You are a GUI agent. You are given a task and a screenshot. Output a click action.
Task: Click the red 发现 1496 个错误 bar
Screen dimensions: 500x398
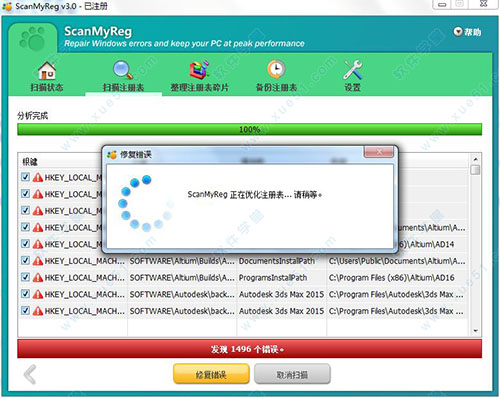pos(249,349)
